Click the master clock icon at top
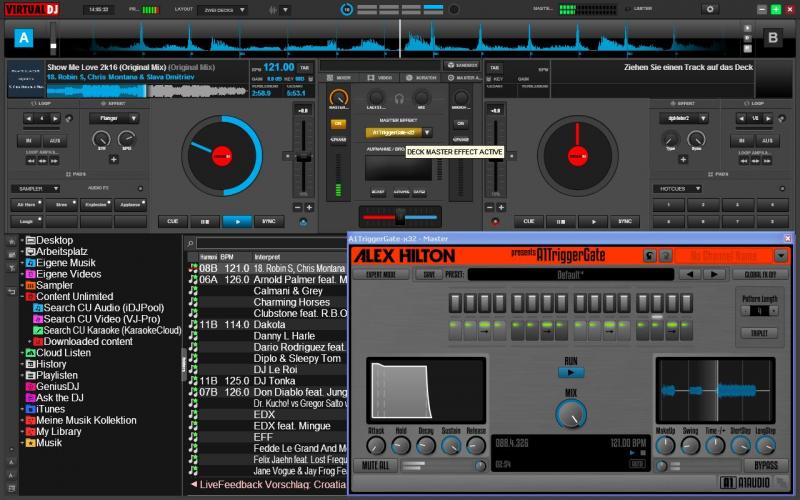 pos(347,9)
